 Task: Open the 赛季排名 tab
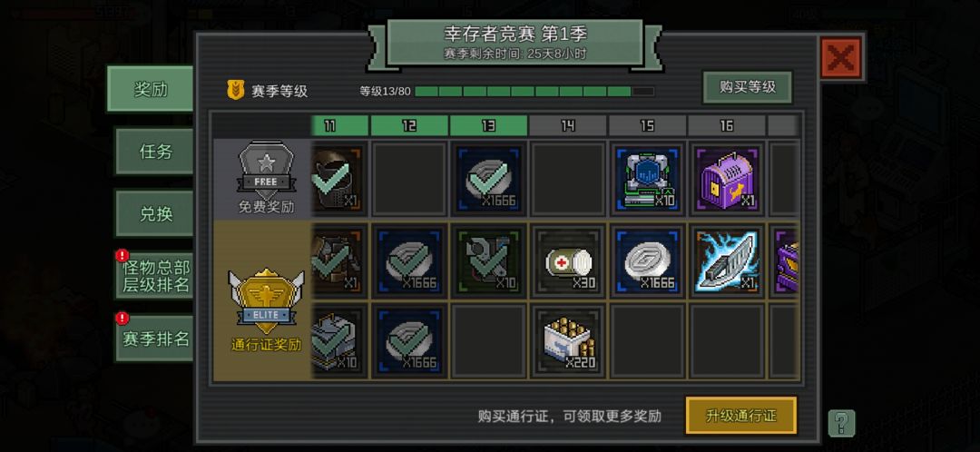(x=154, y=339)
